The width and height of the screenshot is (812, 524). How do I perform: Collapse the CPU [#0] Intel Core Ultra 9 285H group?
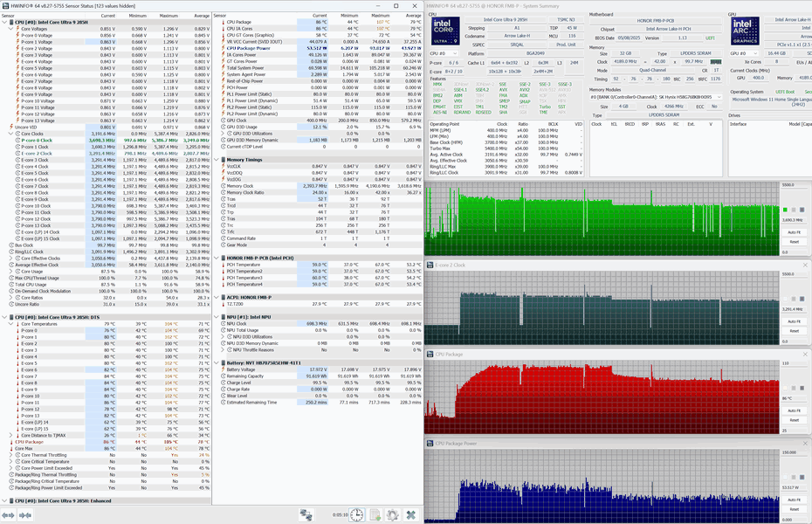click(4, 22)
